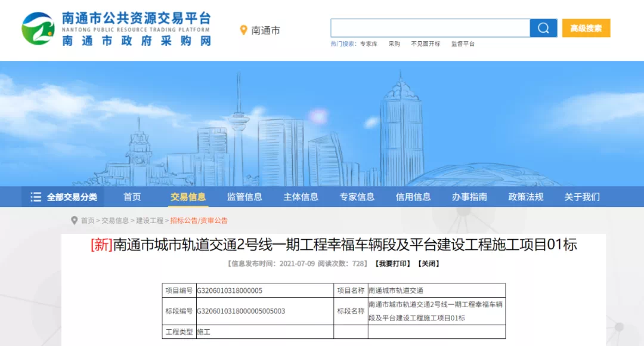The width and height of the screenshot is (644, 346).
Task: Focus the site search input field
Action: pyautogui.click(x=430, y=28)
